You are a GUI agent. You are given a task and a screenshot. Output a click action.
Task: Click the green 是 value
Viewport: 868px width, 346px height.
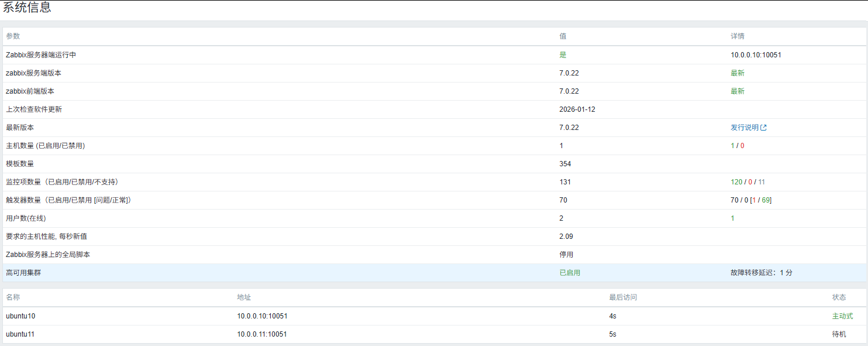pos(563,55)
